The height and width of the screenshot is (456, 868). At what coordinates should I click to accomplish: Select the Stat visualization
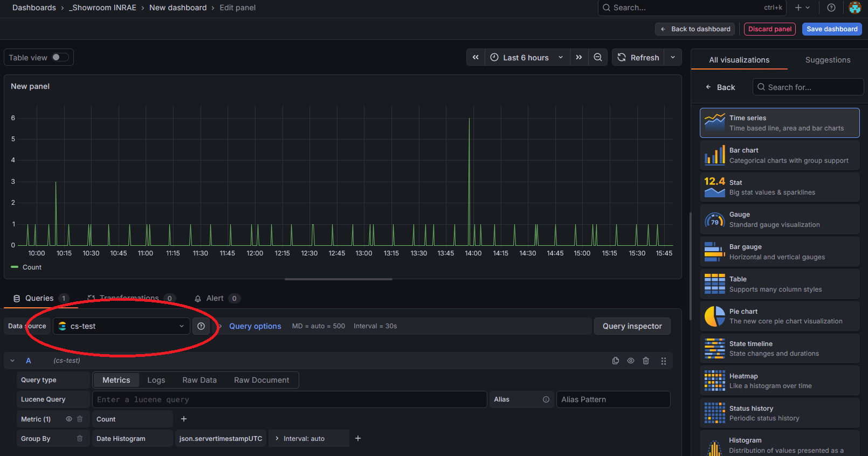[780, 187]
